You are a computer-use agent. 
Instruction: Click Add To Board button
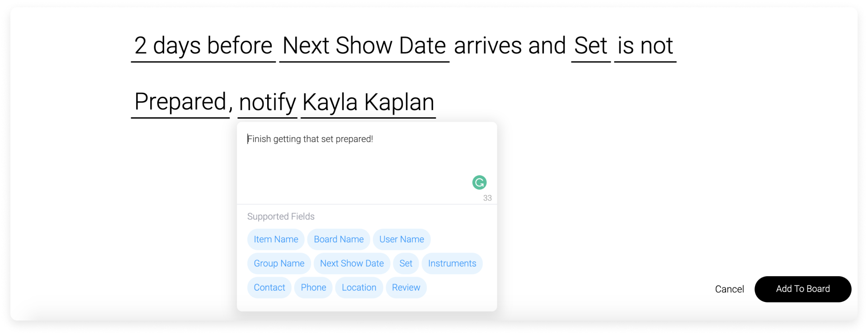click(803, 289)
